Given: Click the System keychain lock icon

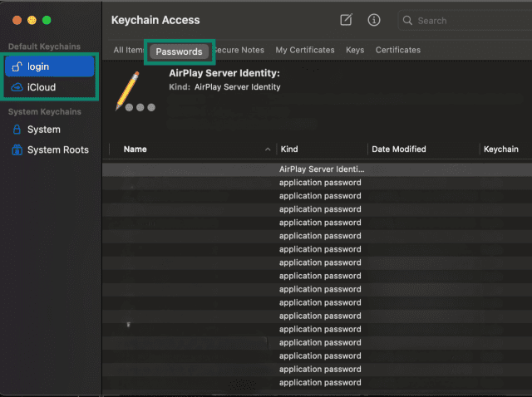Looking at the screenshot, I should [17, 130].
